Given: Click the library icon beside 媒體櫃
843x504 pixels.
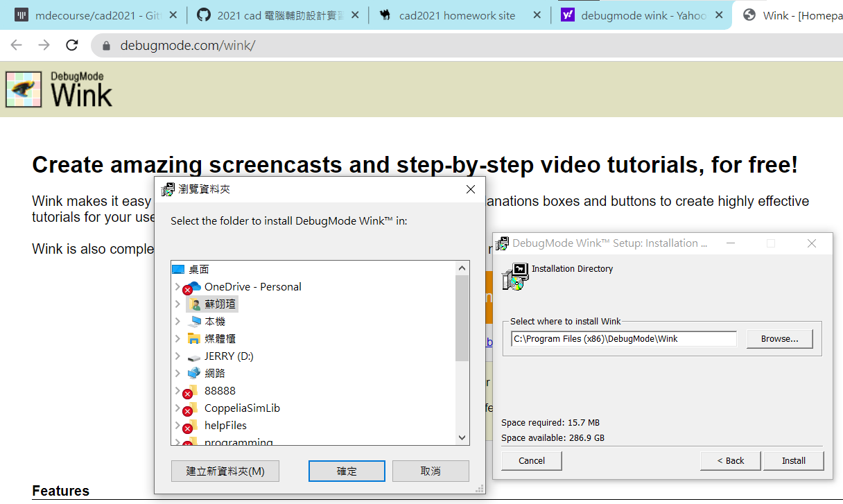Looking at the screenshot, I should pos(194,338).
